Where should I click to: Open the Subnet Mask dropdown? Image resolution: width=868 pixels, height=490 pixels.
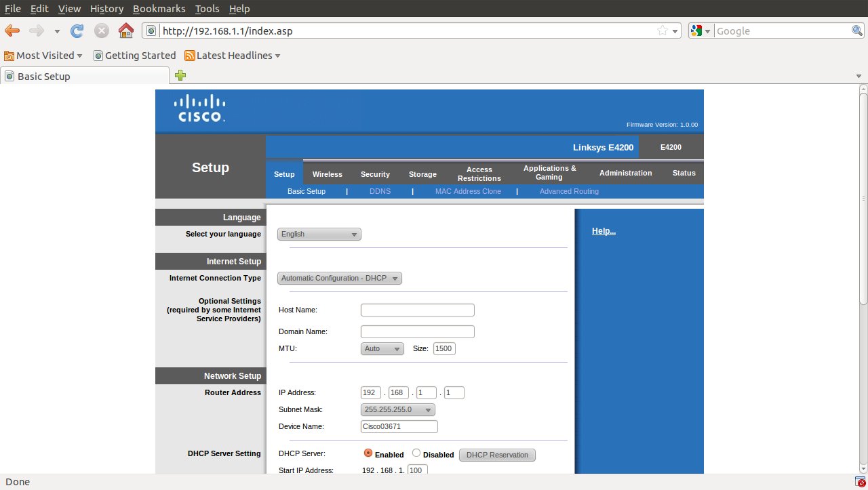tap(398, 410)
